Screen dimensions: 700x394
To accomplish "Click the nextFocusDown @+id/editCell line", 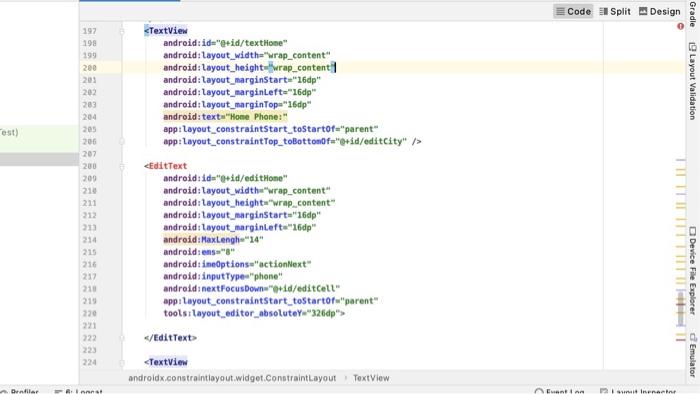I will [251, 289].
